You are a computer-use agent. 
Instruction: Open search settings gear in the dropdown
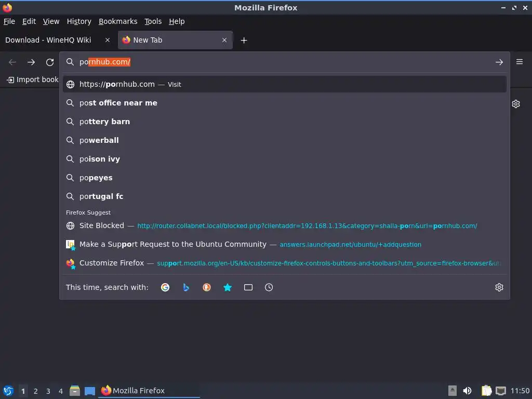pyautogui.click(x=499, y=287)
